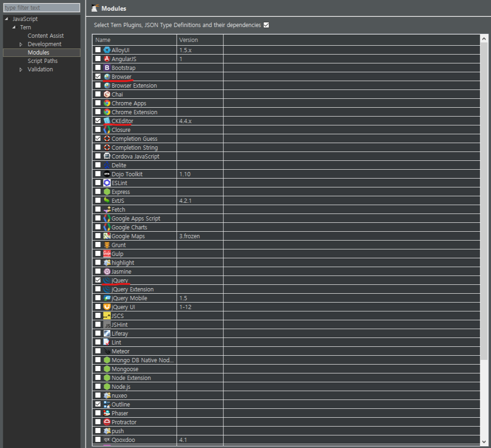Select the highlight module row
Image resolution: width=491 pixels, height=448 pixels.
(x=286, y=262)
